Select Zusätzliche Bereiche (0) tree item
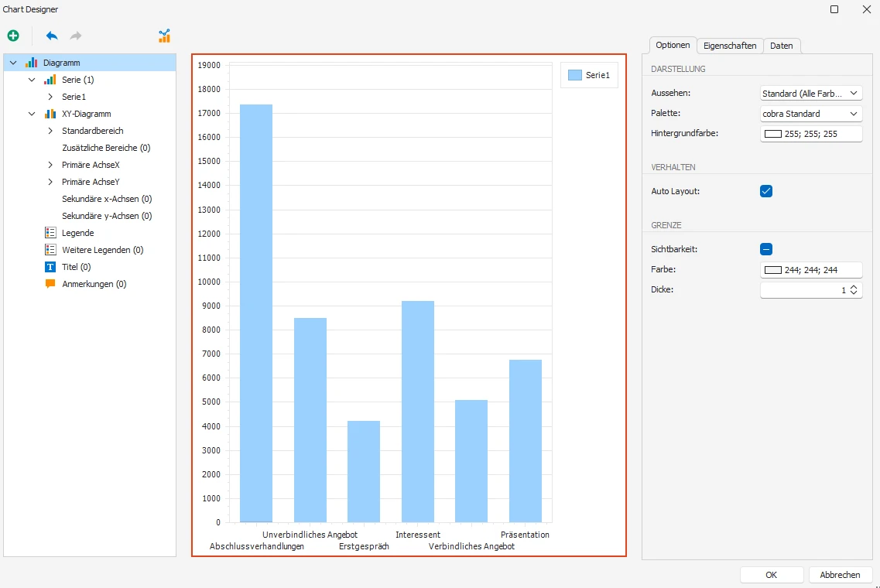The width and height of the screenshot is (880, 588). pos(106,148)
